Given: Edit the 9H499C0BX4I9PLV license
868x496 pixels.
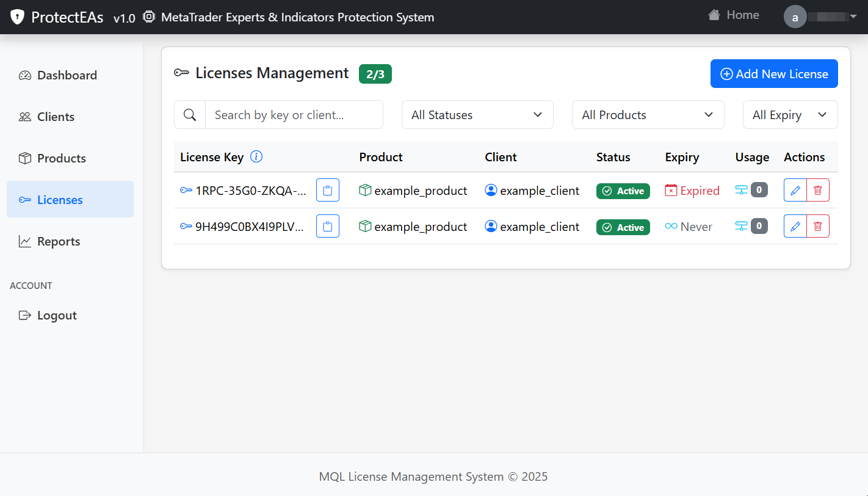Looking at the screenshot, I should coord(795,226).
